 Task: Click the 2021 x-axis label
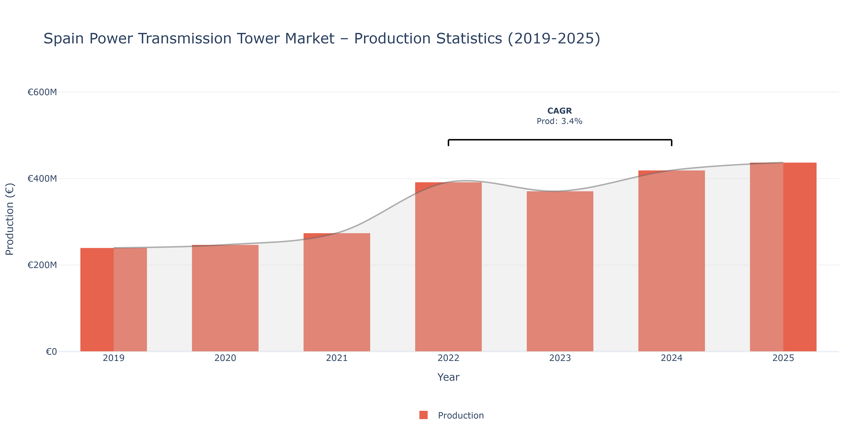pos(337,358)
